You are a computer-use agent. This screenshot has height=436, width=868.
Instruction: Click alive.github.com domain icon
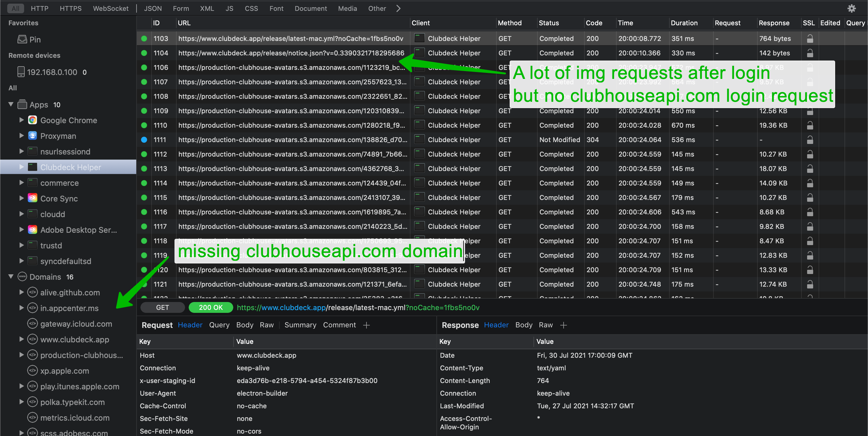coord(32,292)
